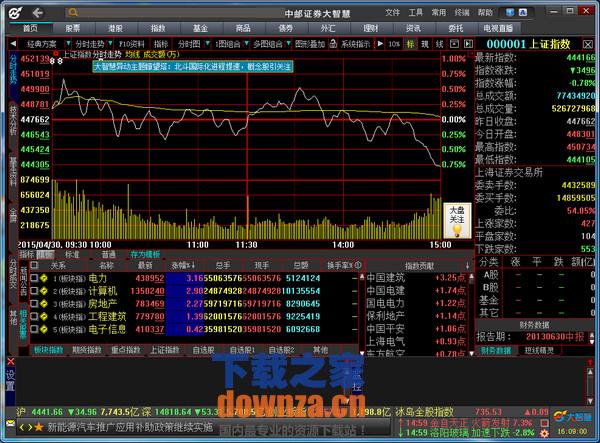Click the yellow diamond icon in the 电力 row

point(44,278)
